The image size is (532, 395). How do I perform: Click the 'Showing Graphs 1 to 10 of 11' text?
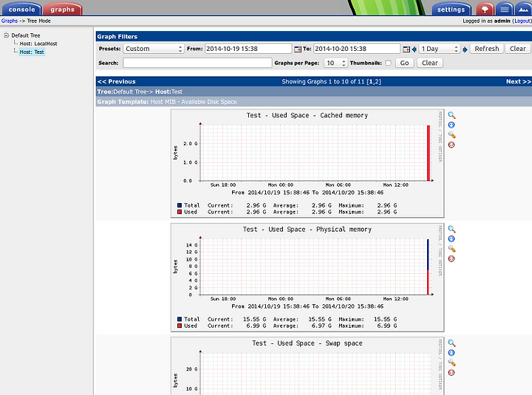(323, 82)
